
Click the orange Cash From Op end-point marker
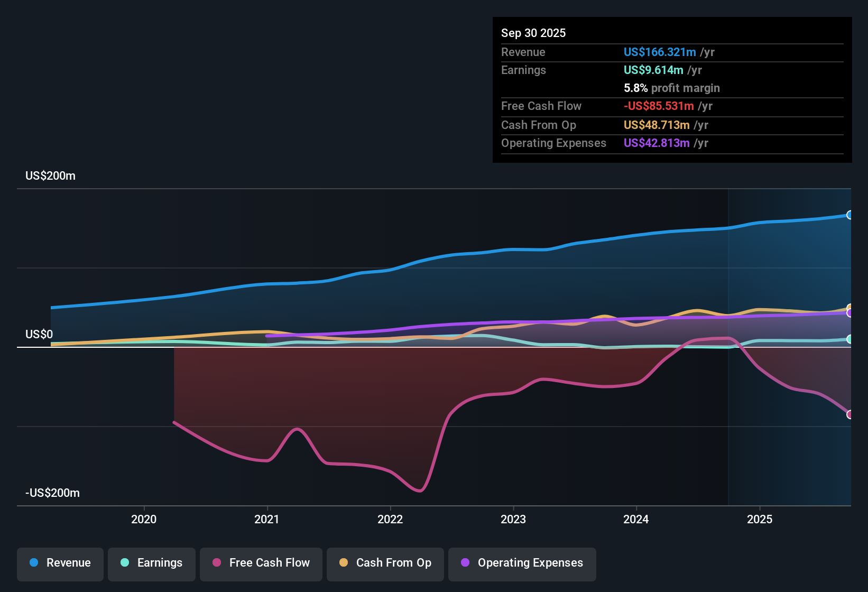850,308
